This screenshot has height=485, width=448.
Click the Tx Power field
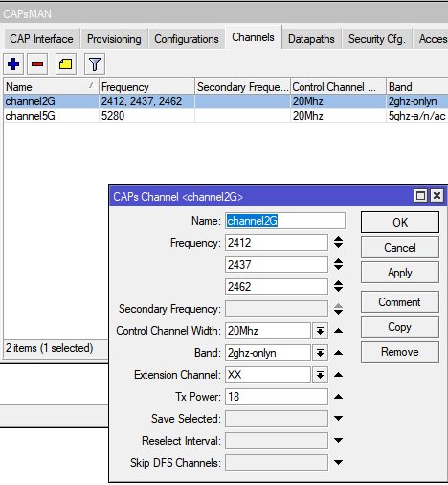pyautogui.click(x=277, y=397)
